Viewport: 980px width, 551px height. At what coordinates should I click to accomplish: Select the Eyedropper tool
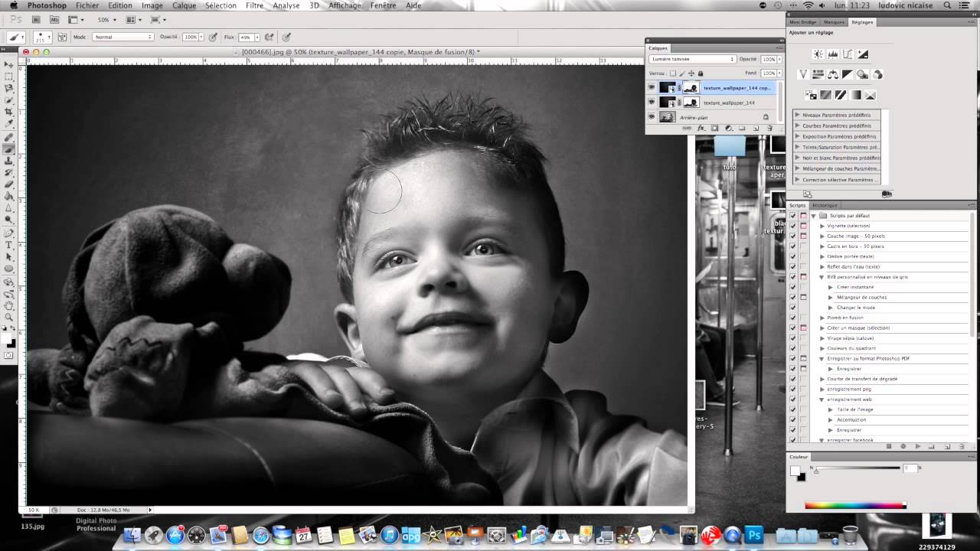pyautogui.click(x=10, y=123)
